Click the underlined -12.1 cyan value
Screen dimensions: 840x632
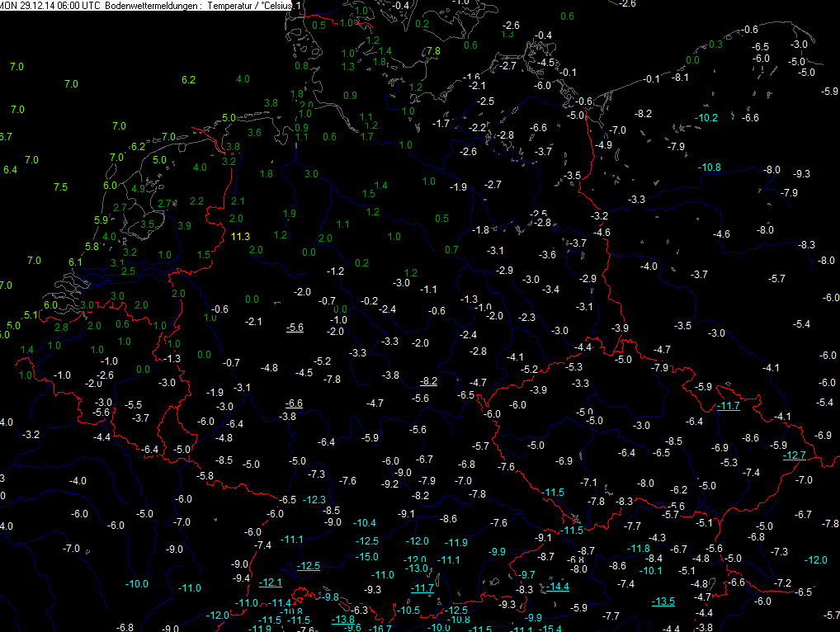[x=271, y=582]
